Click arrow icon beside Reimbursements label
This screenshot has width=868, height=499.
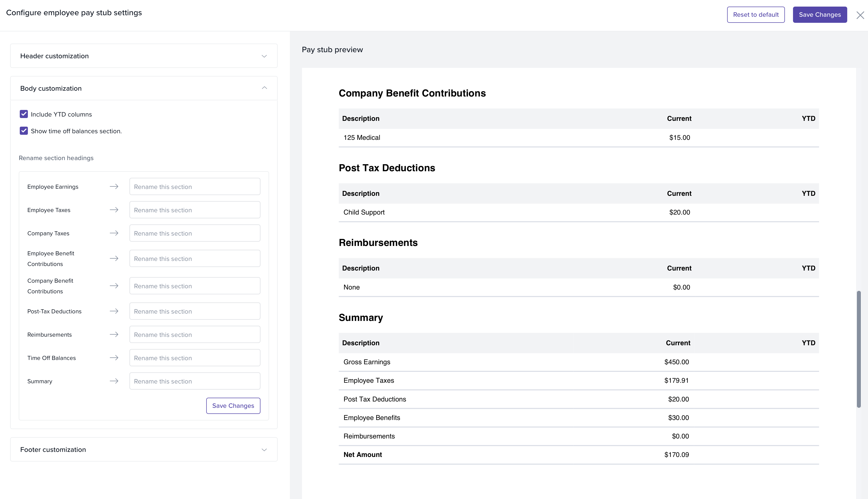114,335
